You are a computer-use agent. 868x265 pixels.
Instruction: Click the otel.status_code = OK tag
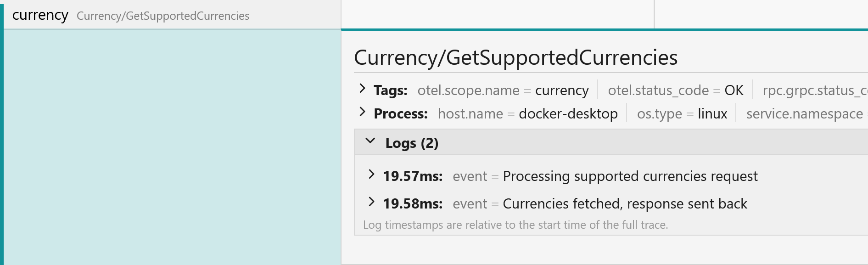tap(675, 90)
